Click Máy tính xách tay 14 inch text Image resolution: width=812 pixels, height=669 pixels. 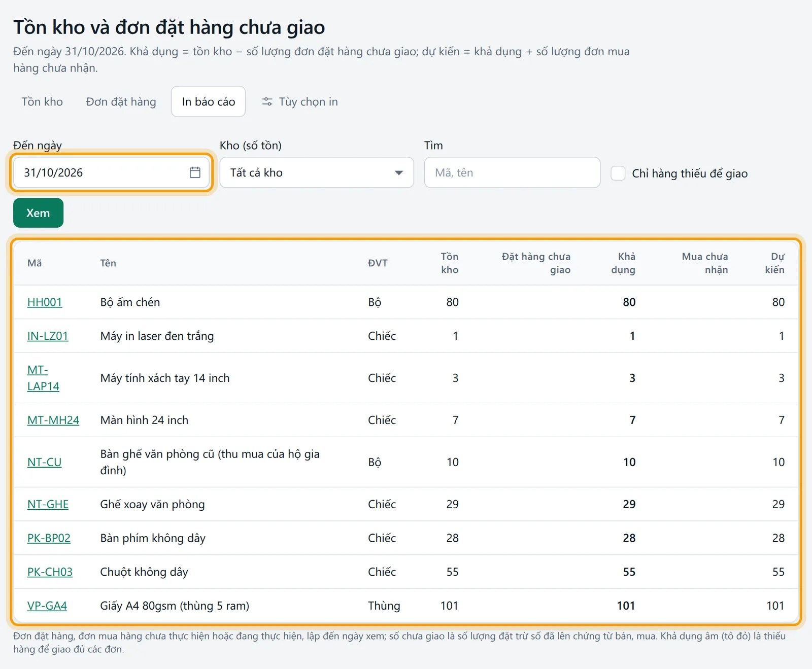coord(165,378)
